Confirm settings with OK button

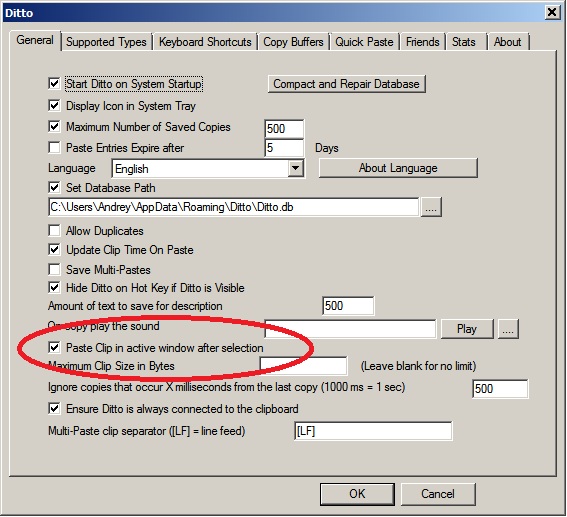pyautogui.click(x=357, y=494)
